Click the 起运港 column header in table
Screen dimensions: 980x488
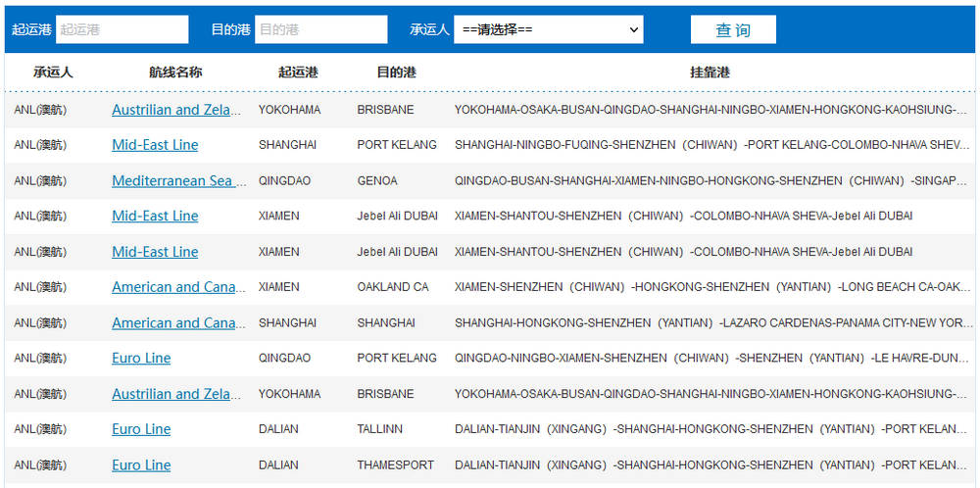[298, 73]
